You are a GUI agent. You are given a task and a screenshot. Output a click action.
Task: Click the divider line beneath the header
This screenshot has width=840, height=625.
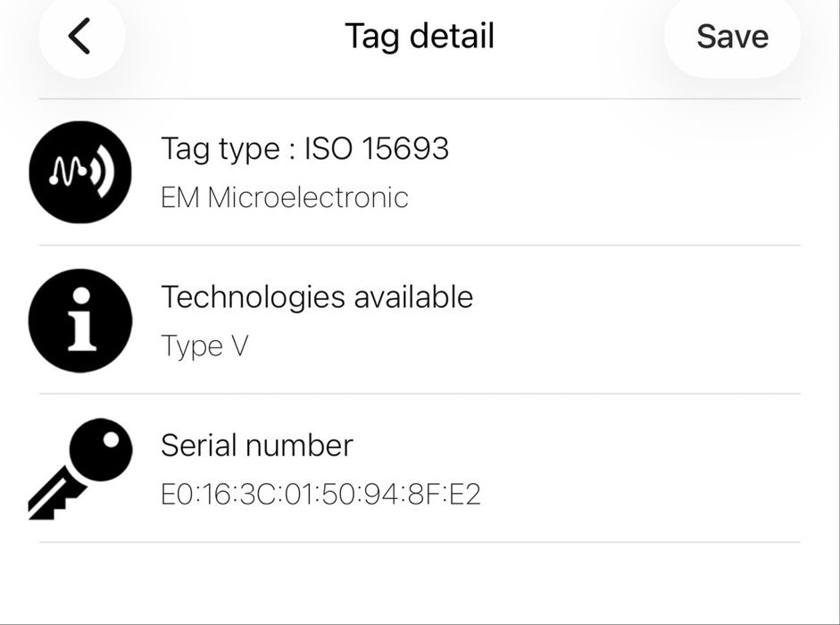coord(420,98)
